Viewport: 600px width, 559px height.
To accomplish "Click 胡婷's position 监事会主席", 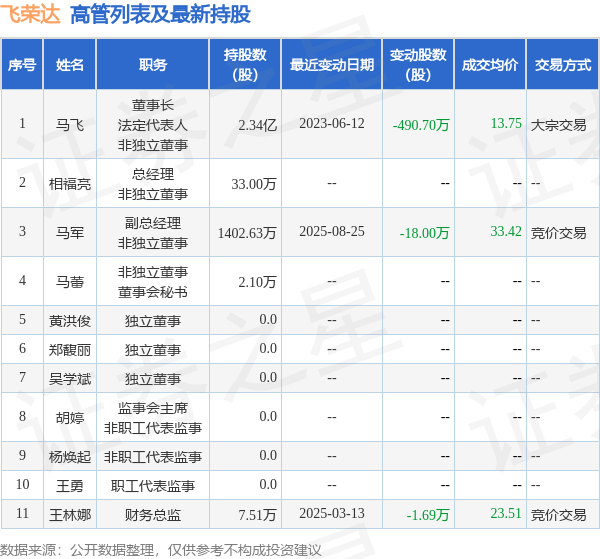I will coord(153,408).
